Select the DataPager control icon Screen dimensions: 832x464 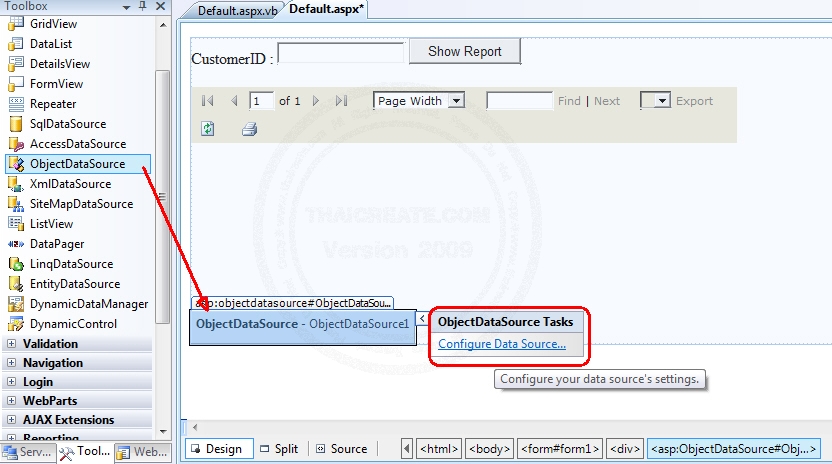16,244
